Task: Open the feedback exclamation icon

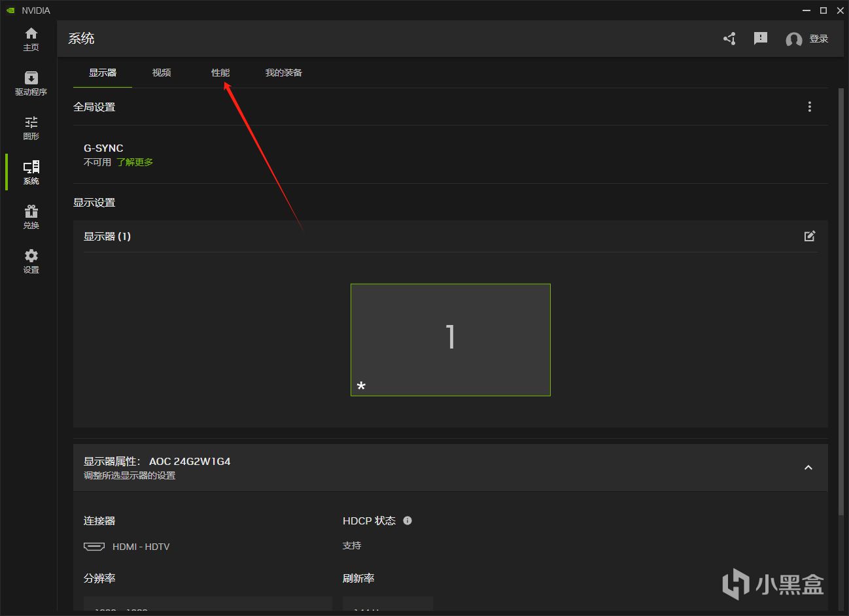Action: 760,39
